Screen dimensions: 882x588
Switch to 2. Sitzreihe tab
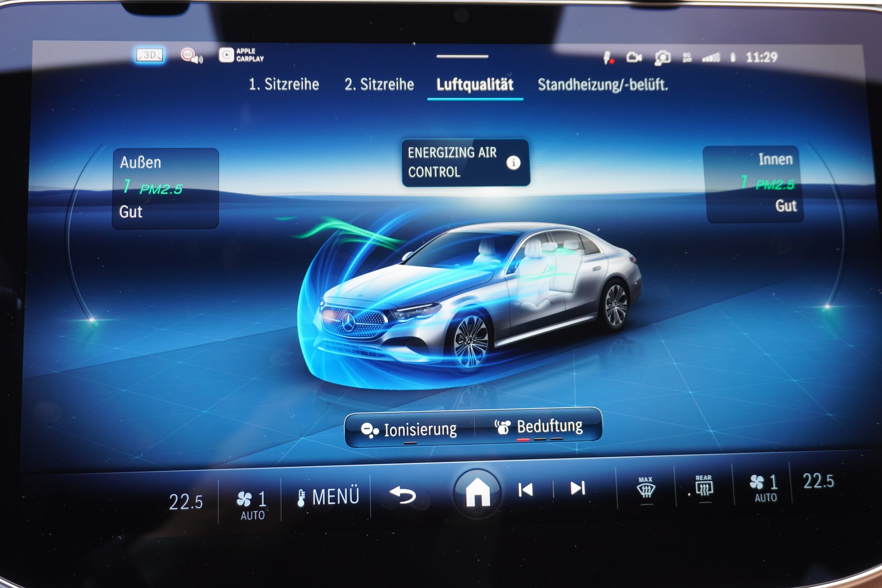tap(379, 85)
